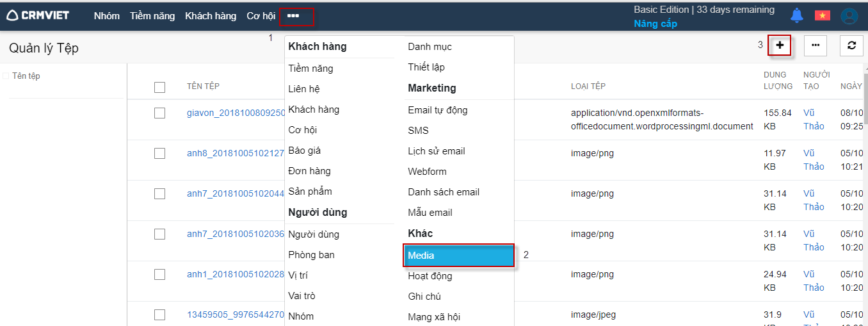
Task: Select Webform in the Marketing section
Action: pyautogui.click(x=427, y=172)
